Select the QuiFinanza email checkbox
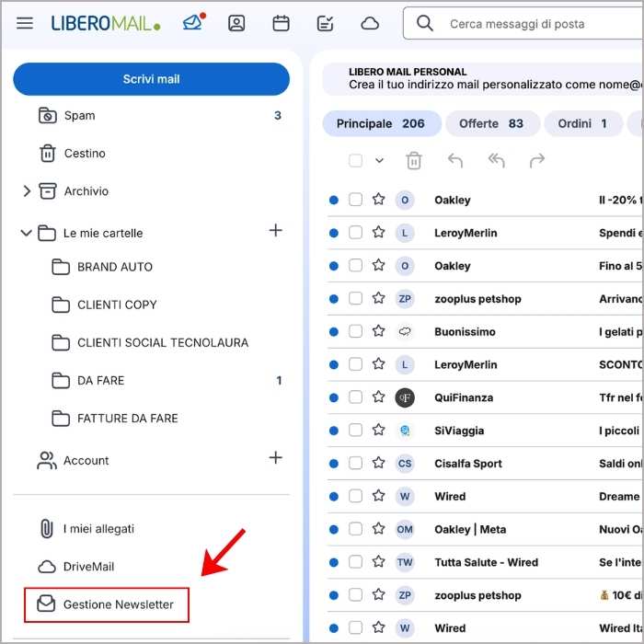The height and width of the screenshot is (644, 644). [355, 397]
